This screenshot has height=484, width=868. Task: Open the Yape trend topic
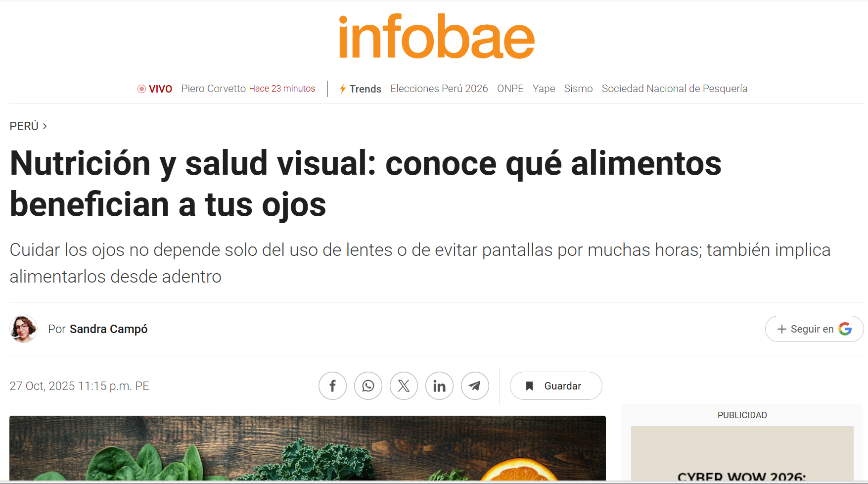[544, 89]
